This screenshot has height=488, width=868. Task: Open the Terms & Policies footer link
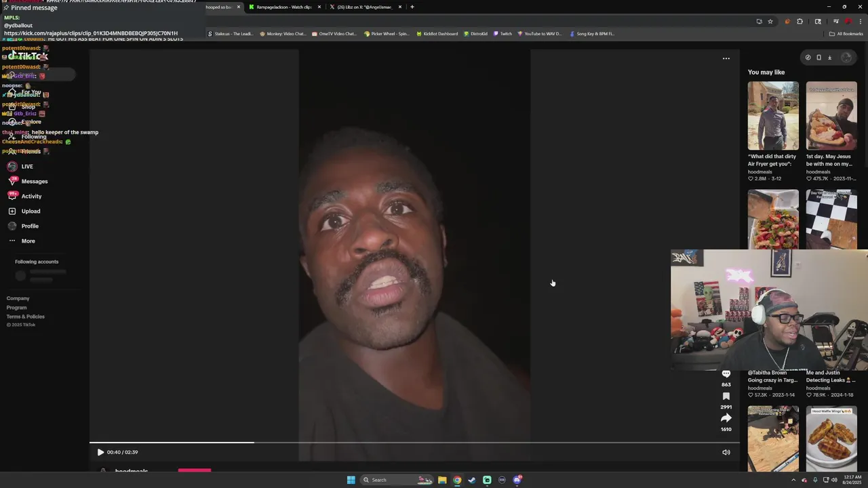click(26, 317)
